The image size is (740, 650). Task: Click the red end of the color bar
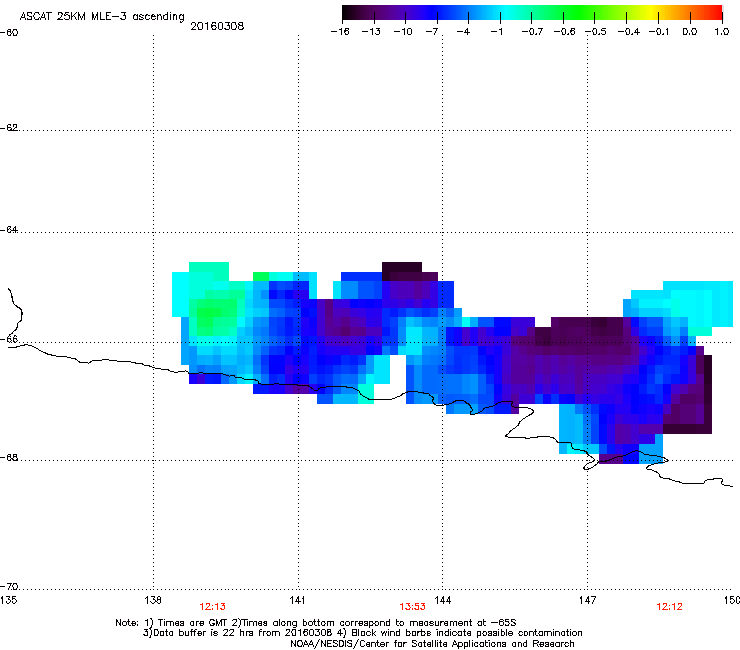[712, 12]
